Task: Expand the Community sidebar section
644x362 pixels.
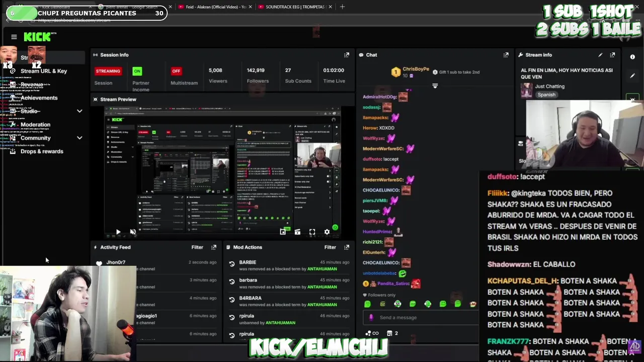Action: point(79,138)
